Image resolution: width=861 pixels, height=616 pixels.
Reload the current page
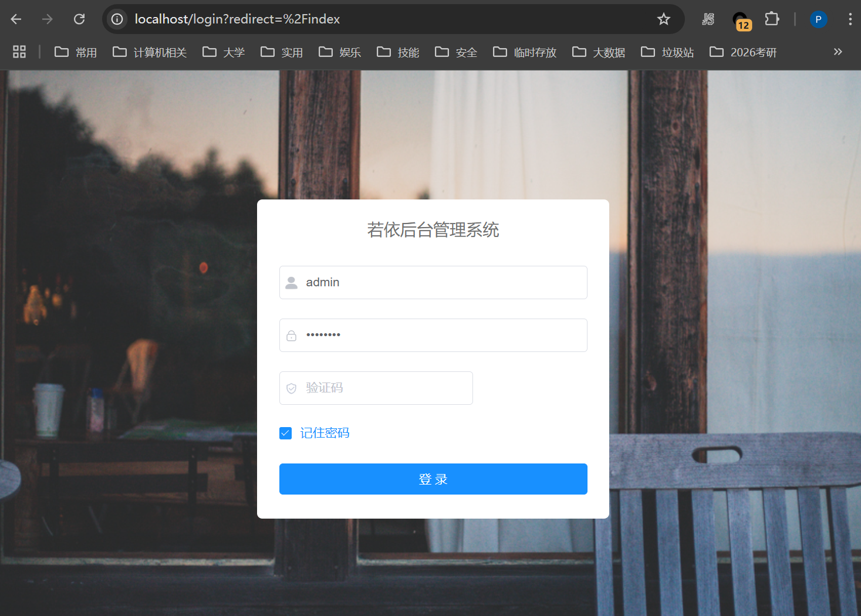[x=79, y=19]
